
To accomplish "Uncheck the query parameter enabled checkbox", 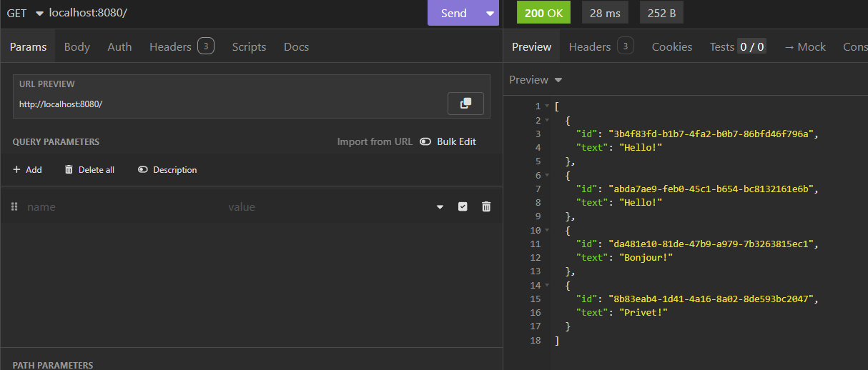I will [463, 206].
